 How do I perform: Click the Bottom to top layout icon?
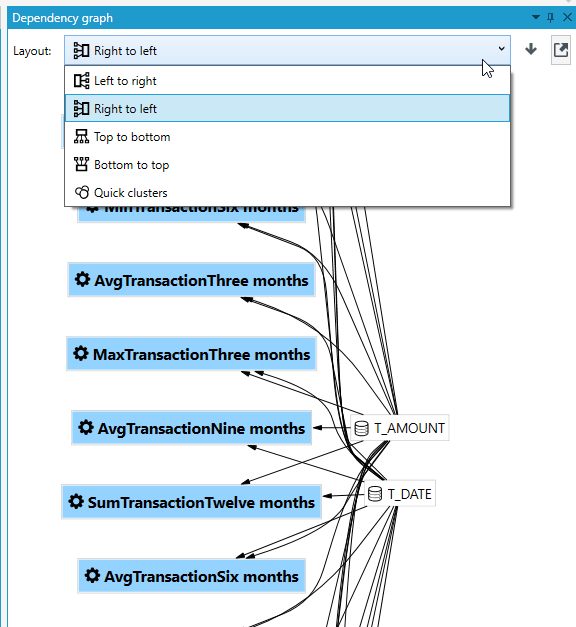(x=82, y=164)
